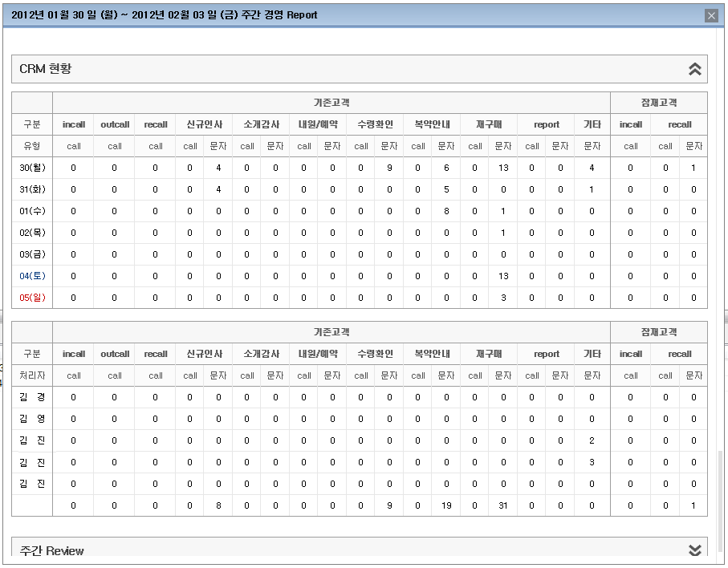This screenshot has height=568, width=728.
Task: Collapse the CRM 현황 section
Action: pyautogui.click(x=694, y=69)
